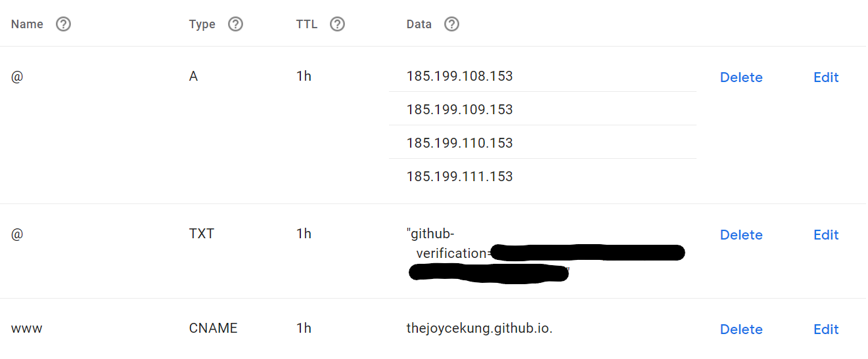Viewport: 868px width, 359px height.
Task: Click the help icon next to Name
Action: point(63,24)
